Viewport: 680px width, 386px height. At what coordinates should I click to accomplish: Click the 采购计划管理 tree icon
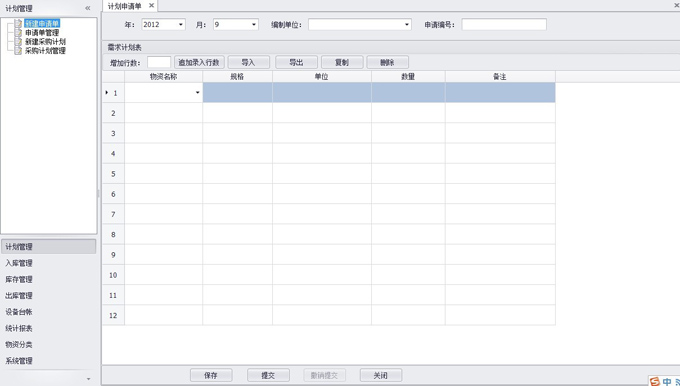[18, 51]
